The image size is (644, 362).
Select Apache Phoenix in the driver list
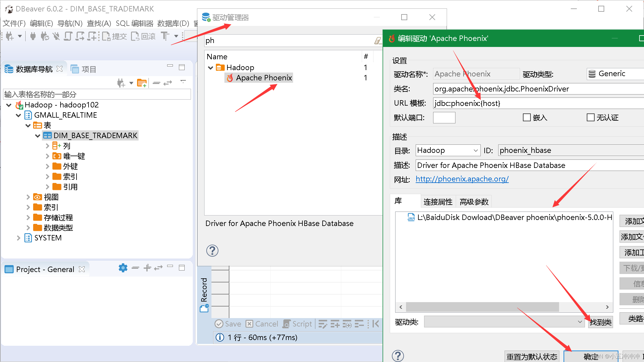pos(259,78)
